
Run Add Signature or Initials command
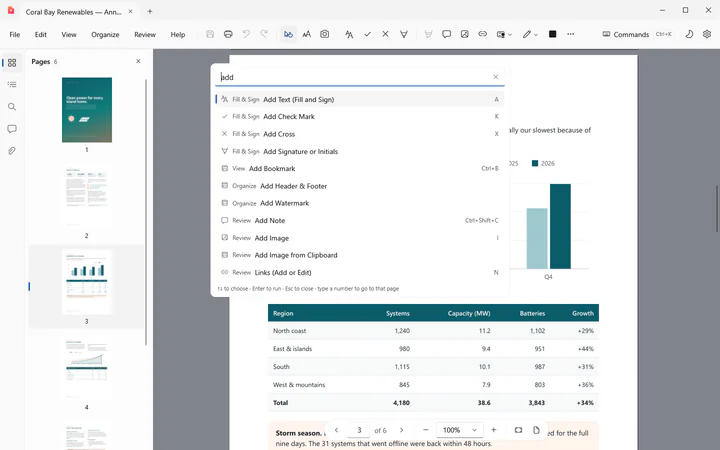click(x=360, y=152)
